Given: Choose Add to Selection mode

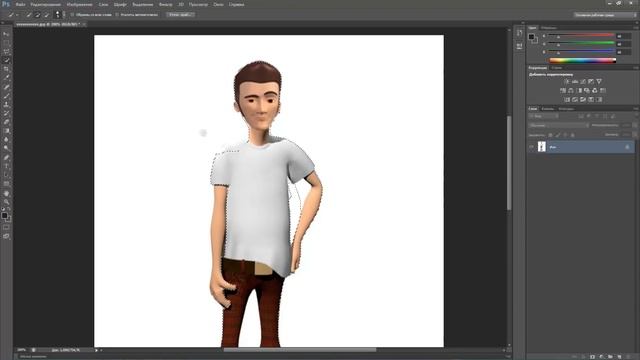Looking at the screenshot, I should tap(38, 15).
